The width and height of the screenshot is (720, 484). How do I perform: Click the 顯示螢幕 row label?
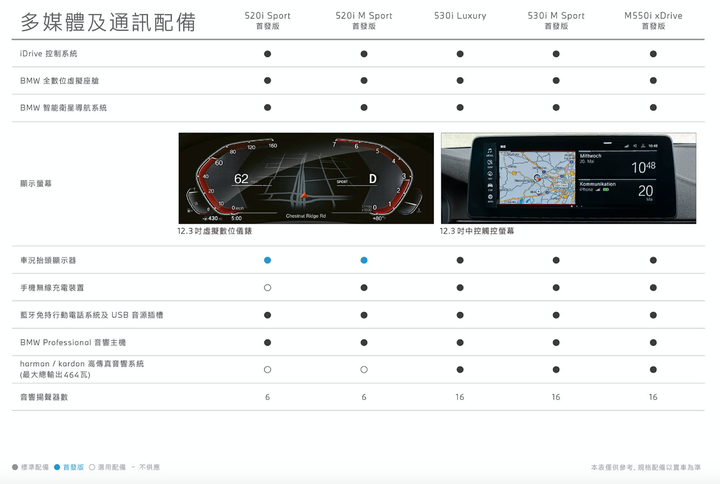pyautogui.click(x=36, y=184)
